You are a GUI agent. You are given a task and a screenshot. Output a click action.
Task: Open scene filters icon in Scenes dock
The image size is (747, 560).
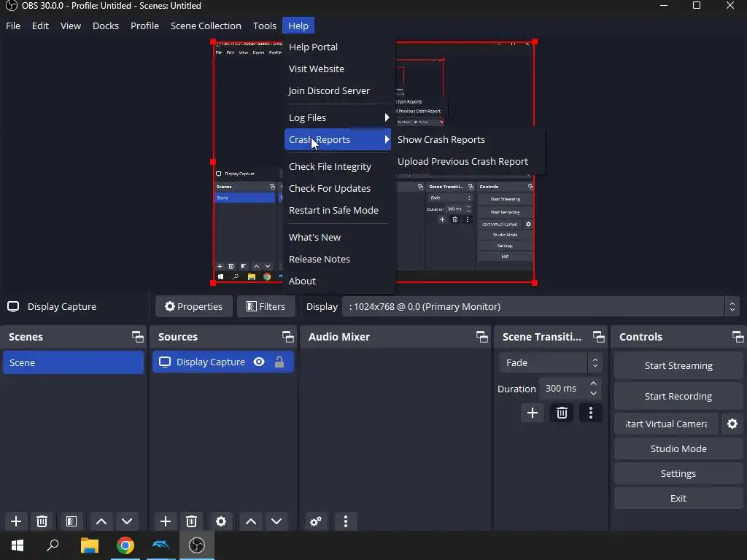(x=71, y=521)
